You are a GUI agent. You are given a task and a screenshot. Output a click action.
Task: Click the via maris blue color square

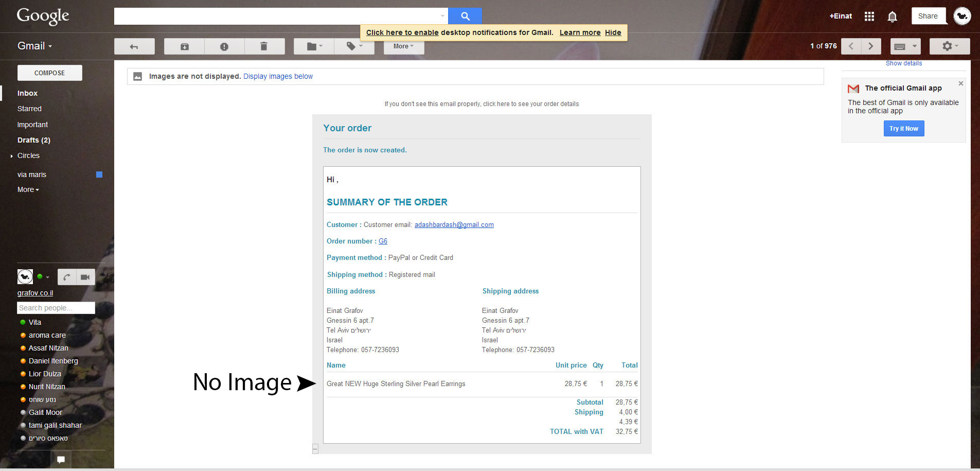(99, 175)
